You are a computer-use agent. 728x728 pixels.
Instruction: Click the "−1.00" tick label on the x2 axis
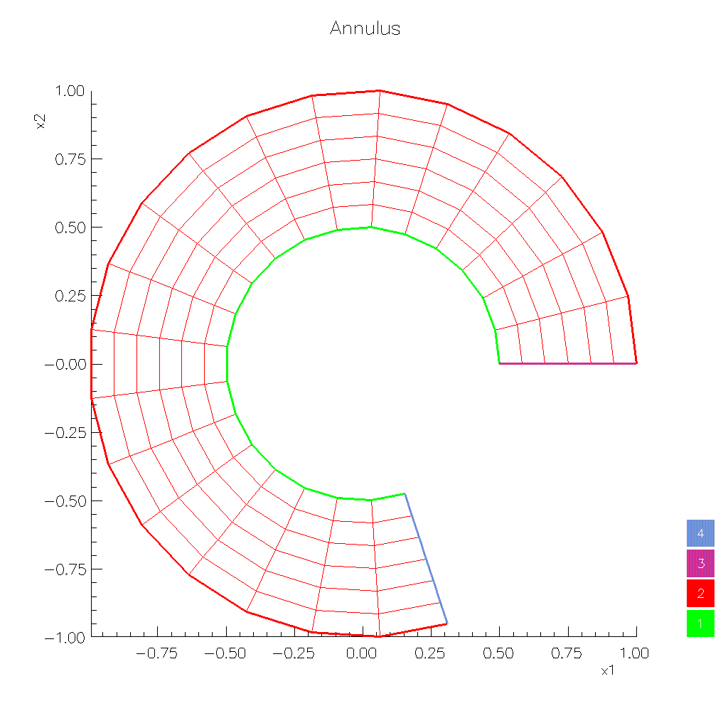click(65, 638)
